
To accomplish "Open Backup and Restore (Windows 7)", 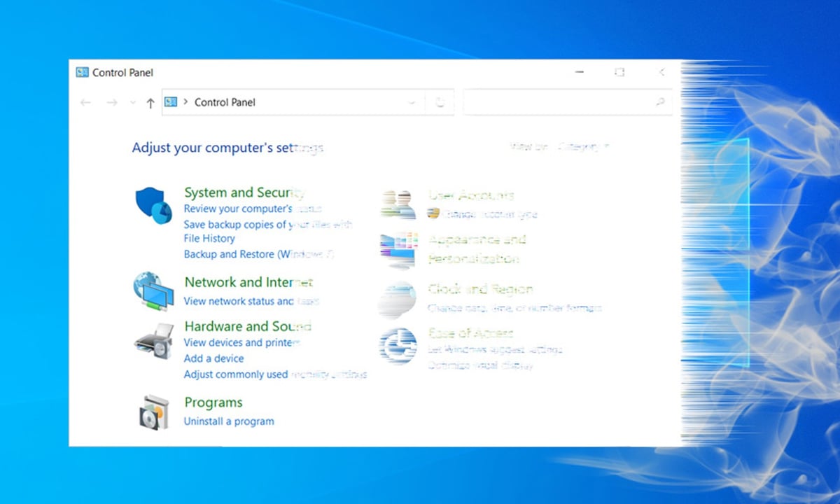I will [x=259, y=254].
